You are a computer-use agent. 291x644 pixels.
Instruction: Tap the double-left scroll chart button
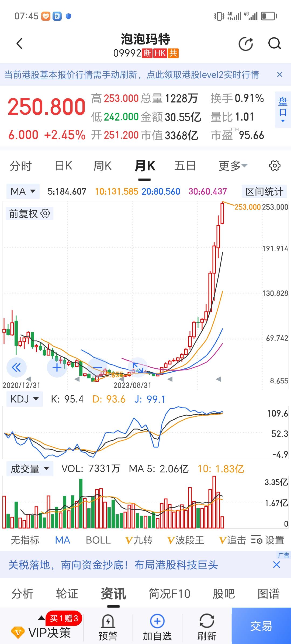[16, 367]
